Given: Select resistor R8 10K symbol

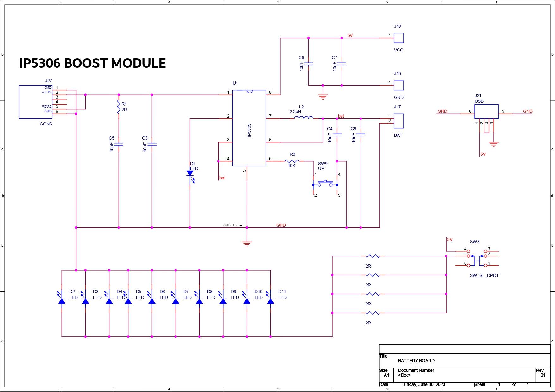Looking at the screenshot, I should click(x=292, y=161).
